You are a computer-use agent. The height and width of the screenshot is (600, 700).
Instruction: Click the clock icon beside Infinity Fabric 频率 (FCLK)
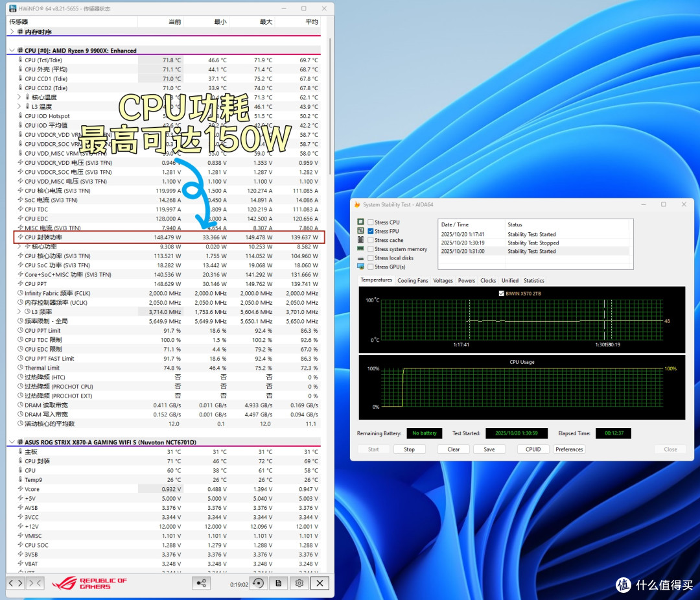[20, 293]
